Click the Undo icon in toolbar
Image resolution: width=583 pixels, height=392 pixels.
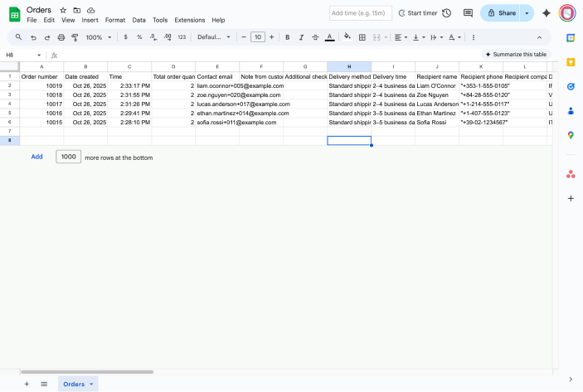pos(33,37)
